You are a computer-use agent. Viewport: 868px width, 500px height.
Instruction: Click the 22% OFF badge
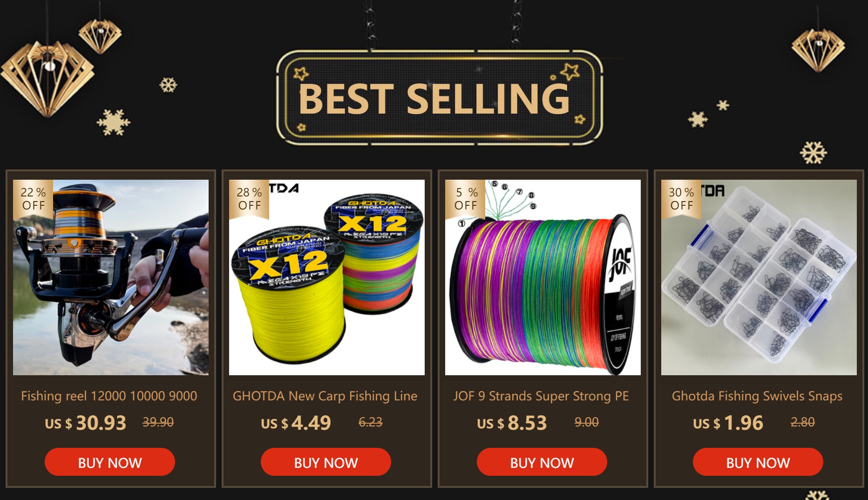coord(33,199)
